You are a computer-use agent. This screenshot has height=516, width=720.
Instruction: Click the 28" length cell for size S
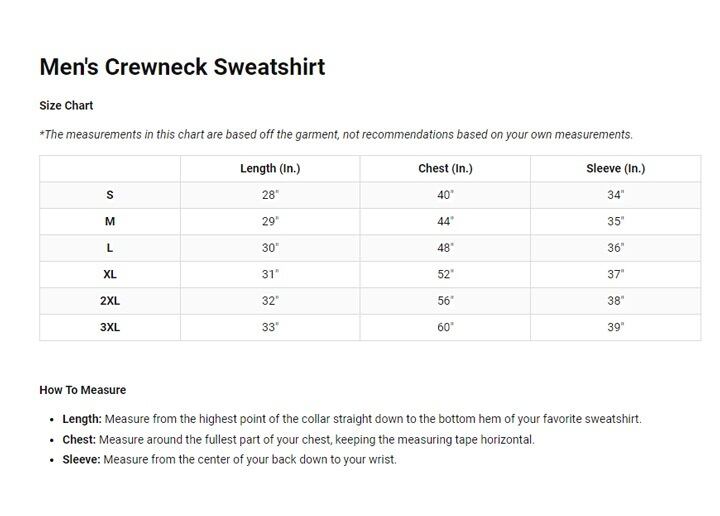coord(270,195)
